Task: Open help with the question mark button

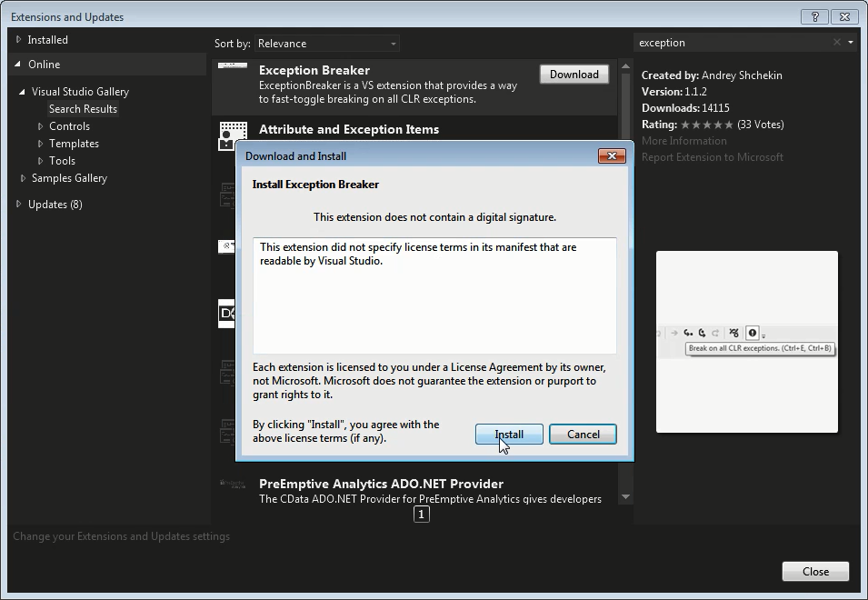Action: coord(815,17)
